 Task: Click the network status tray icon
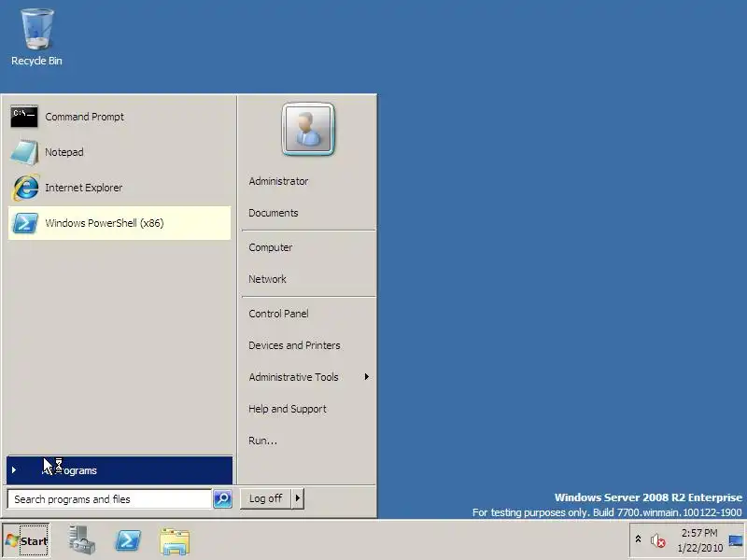(x=736, y=540)
